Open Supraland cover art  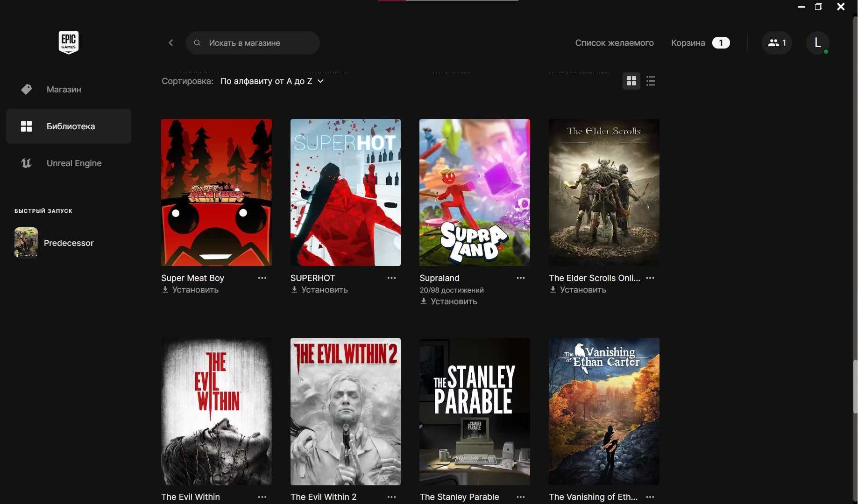click(475, 192)
